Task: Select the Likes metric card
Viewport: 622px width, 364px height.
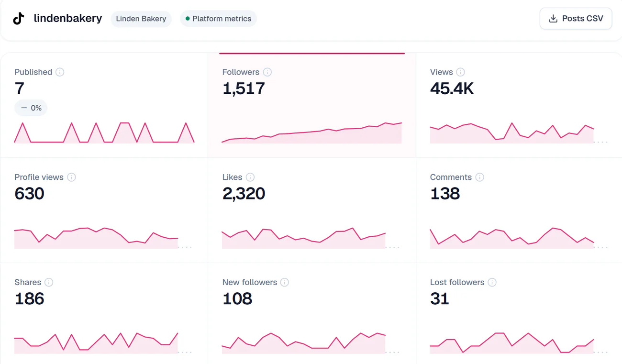Action: 312,210
